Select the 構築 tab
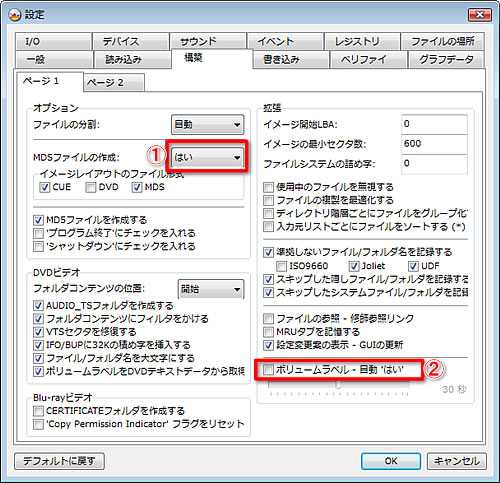Image resolution: width=500 pixels, height=483 pixels. click(212, 58)
